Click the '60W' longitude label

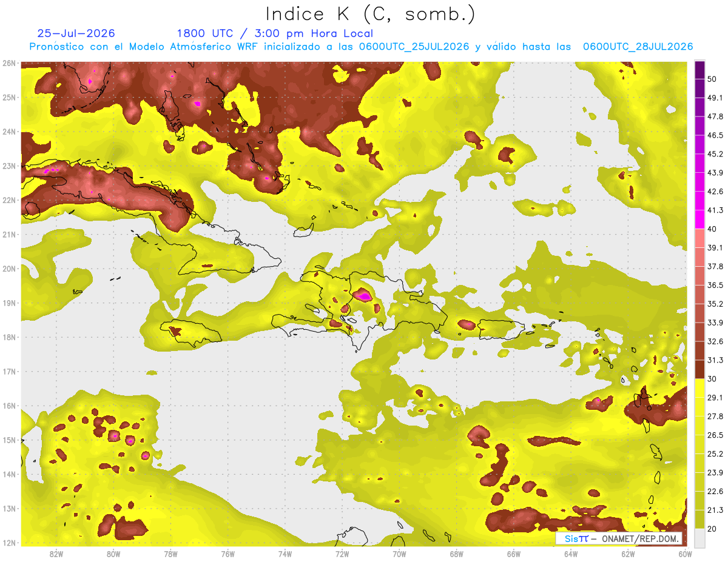pos(685,554)
